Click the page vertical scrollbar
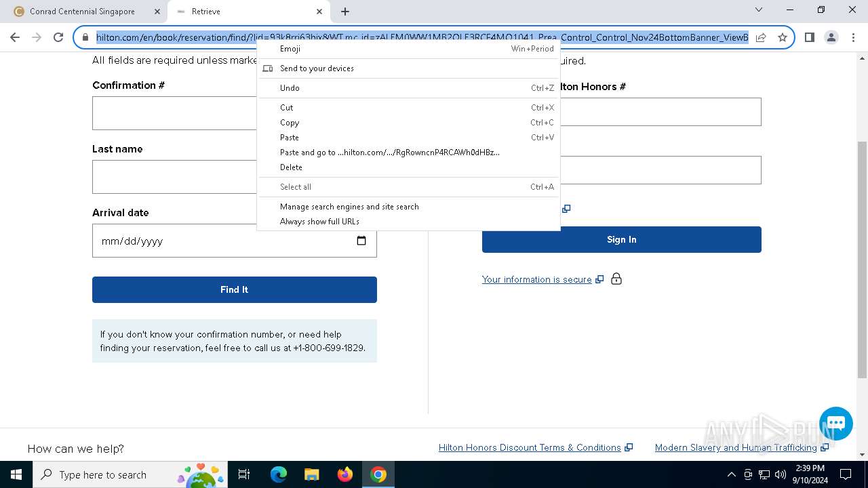Viewport: 868px width, 488px height. pos(862,260)
